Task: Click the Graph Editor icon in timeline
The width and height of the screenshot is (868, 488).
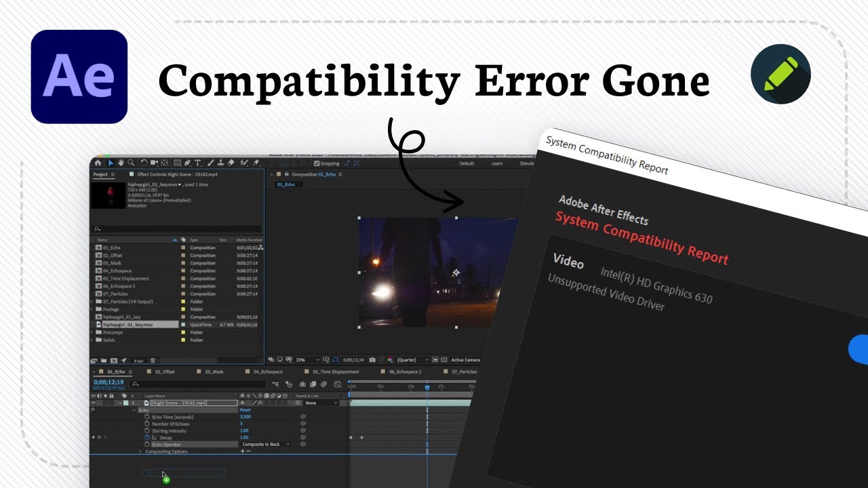Action: 338,384
